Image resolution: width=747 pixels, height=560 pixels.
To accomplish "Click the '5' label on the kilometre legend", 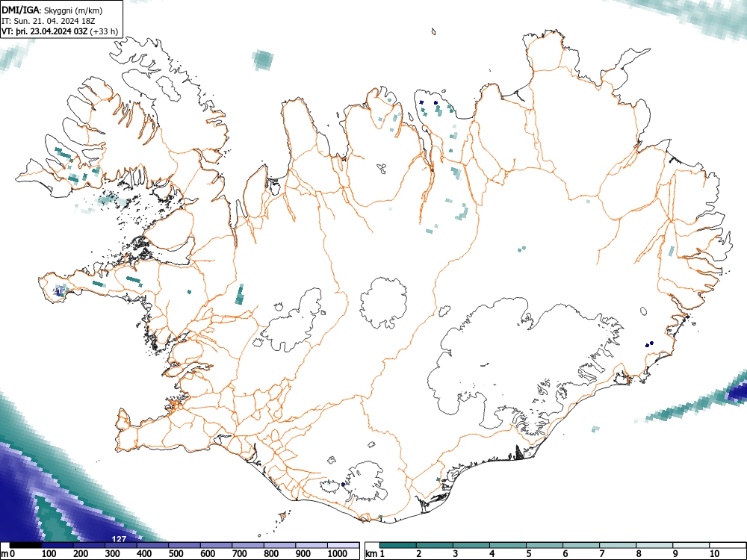I will [x=529, y=554].
